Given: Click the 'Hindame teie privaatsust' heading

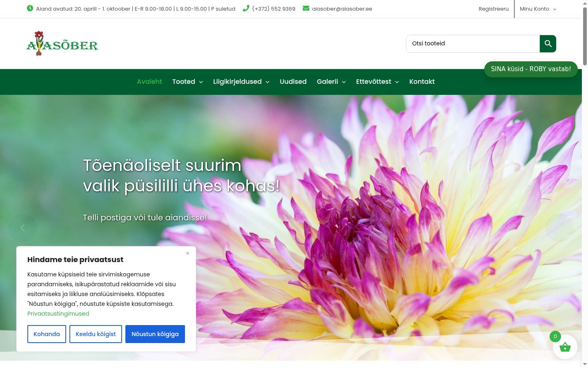Looking at the screenshot, I should (x=75, y=260).
